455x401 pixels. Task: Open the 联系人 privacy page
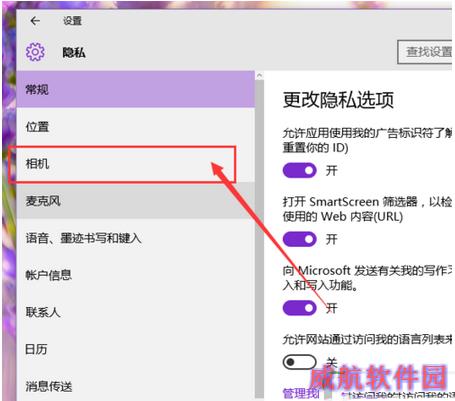136,312
